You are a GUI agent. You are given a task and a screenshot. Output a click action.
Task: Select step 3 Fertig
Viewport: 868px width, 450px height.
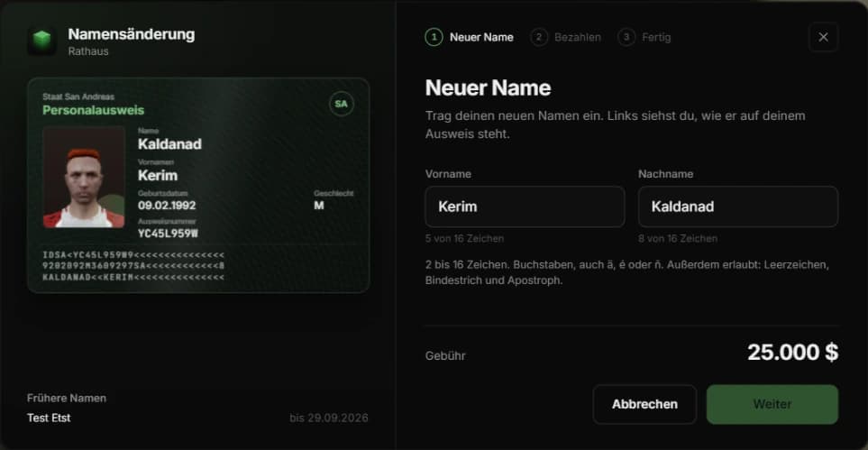644,37
